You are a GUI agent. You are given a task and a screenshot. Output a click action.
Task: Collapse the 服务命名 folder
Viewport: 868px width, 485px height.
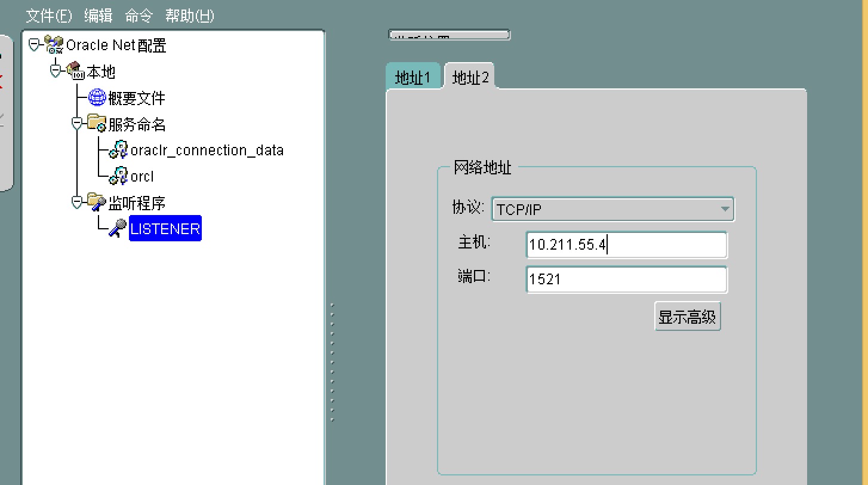click(x=78, y=124)
